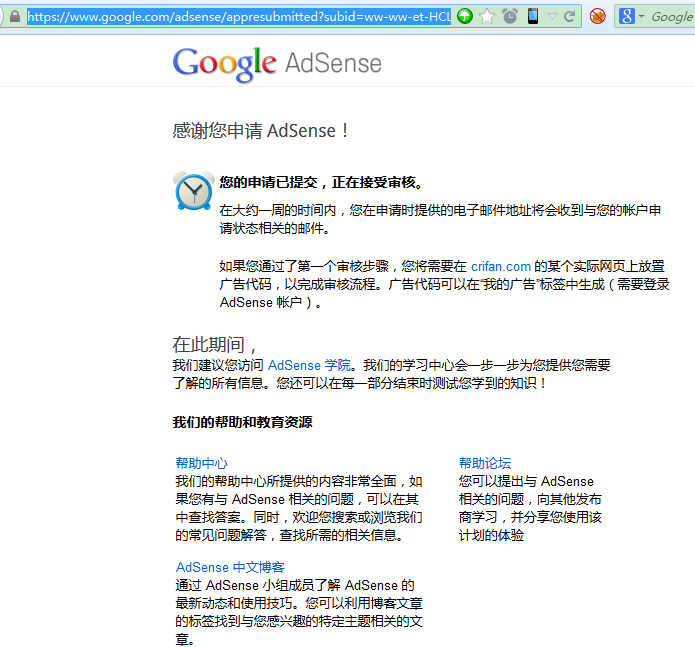Click the alarm clock icon in address bar
The image size is (695, 647).
pos(510,16)
